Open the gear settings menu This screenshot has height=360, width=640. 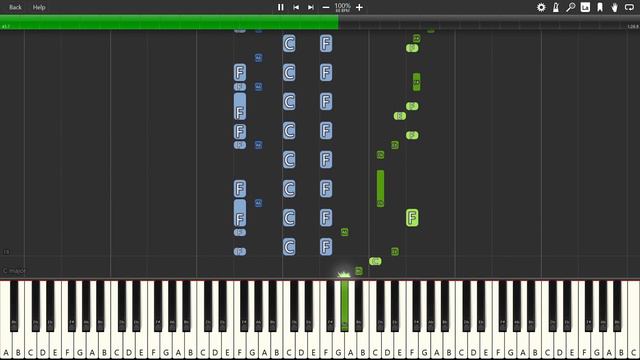[541, 7]
